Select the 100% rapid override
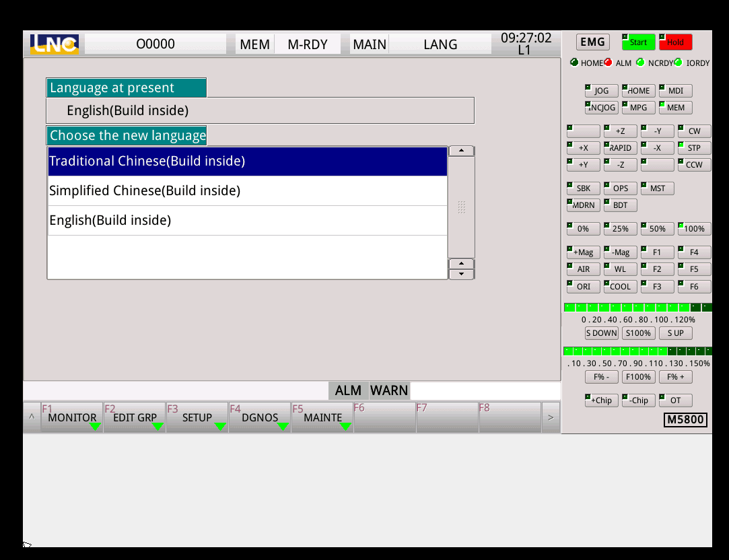The image size is (729, 560). tap(694, 229)
